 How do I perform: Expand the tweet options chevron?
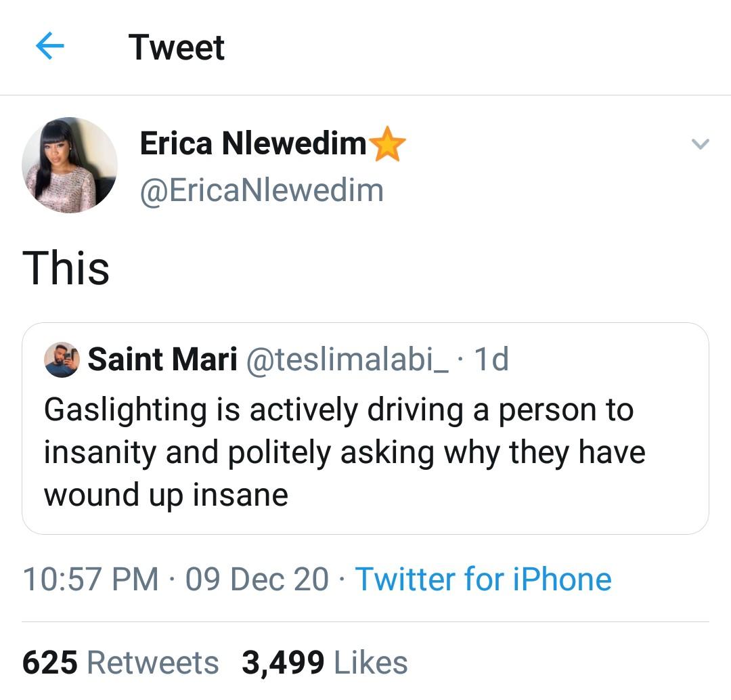pyautogui.click(x=699, y=144)
